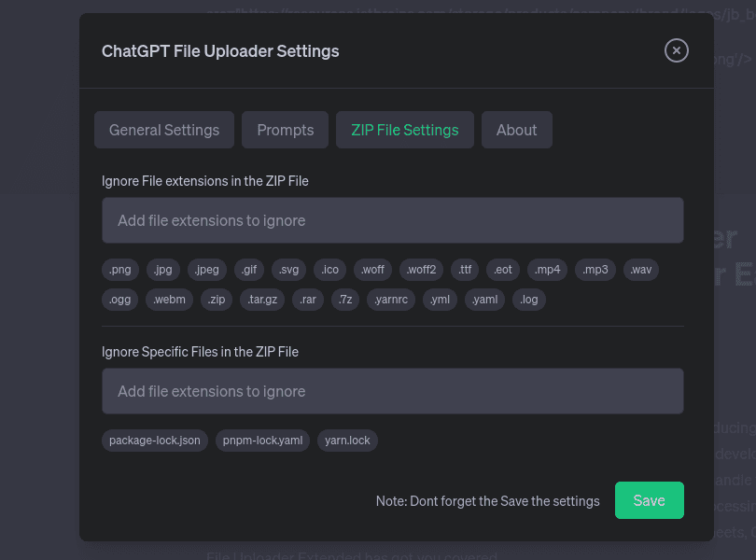Screen dimensions: 756x560
Task: Save the settings with the Save button
Action: coord(649,500)
